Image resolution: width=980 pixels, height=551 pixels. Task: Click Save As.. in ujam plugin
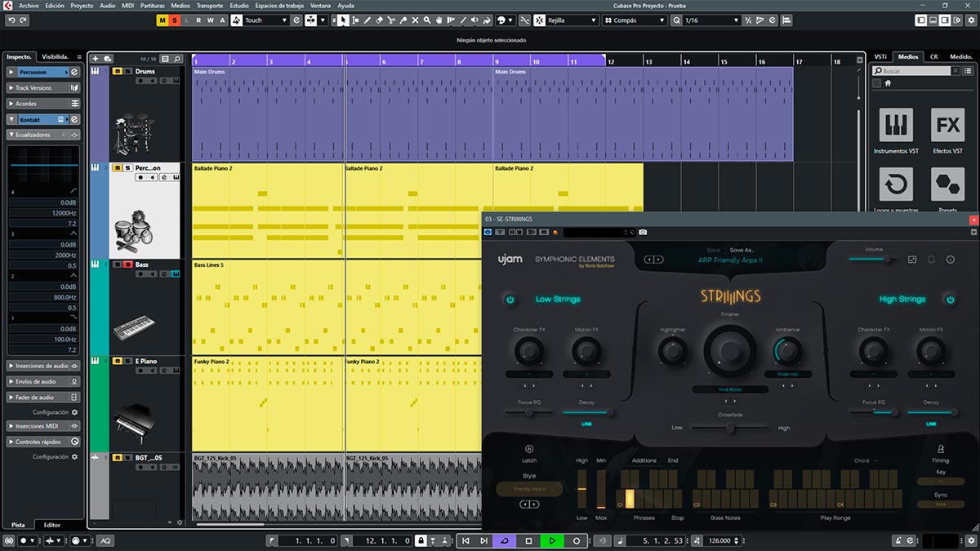(x=742, y=251)
